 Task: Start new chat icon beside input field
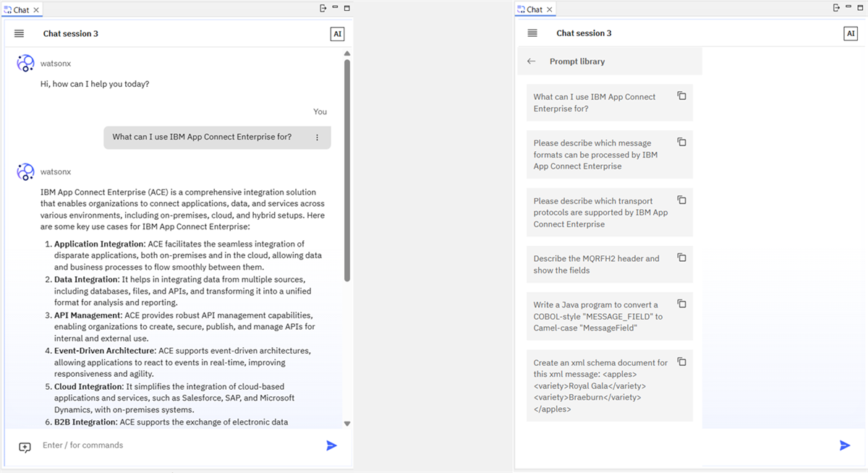(x=25, y=447)
